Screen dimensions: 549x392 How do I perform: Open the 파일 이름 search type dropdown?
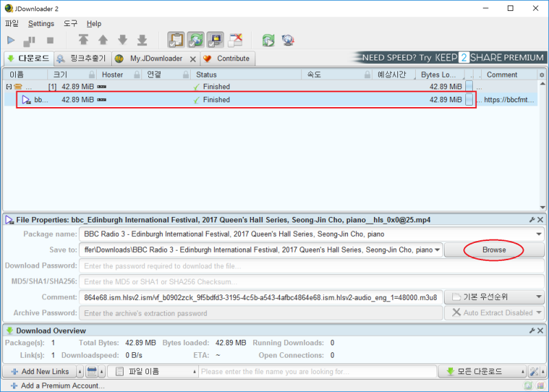tap(153, 371)
